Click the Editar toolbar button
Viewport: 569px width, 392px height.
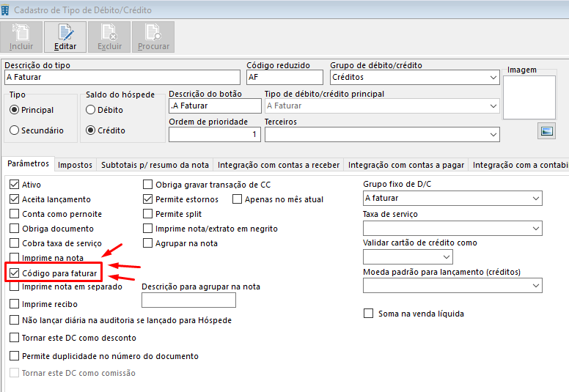(x=65, y=37)
